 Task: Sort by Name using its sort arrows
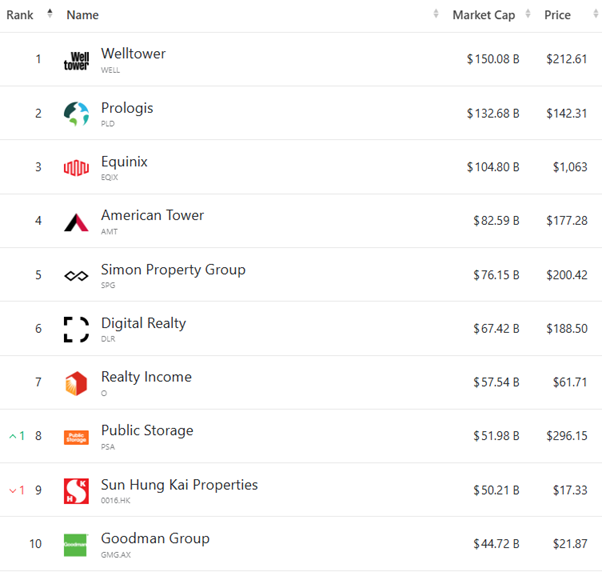pyautogui.click(x=436, y=14)
